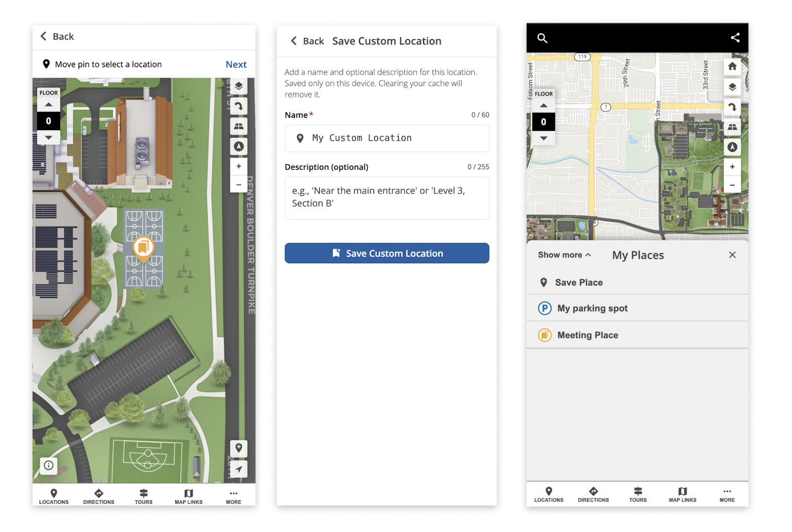Screen dimensions: 792x532
Task: Zoom in on the left map
Action: 239,166
